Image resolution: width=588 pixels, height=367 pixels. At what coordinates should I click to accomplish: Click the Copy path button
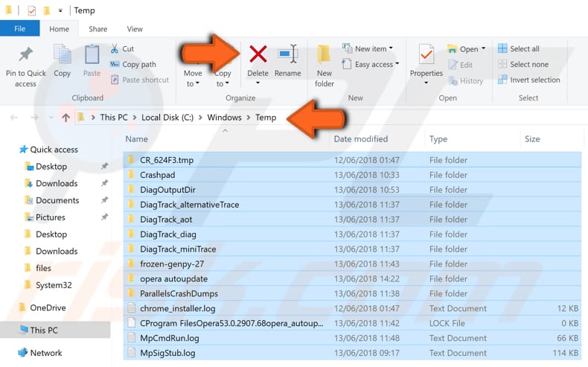click(132, 65)
